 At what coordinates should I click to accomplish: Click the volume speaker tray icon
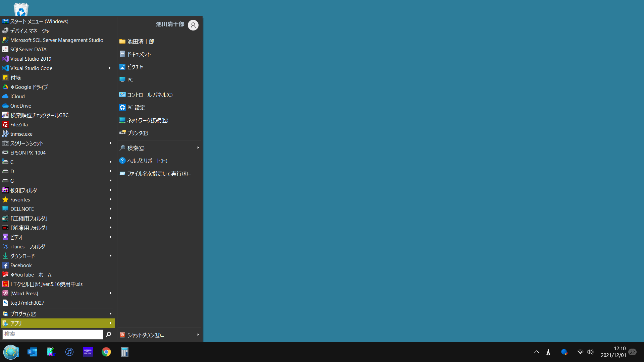(x=590, y=352)
